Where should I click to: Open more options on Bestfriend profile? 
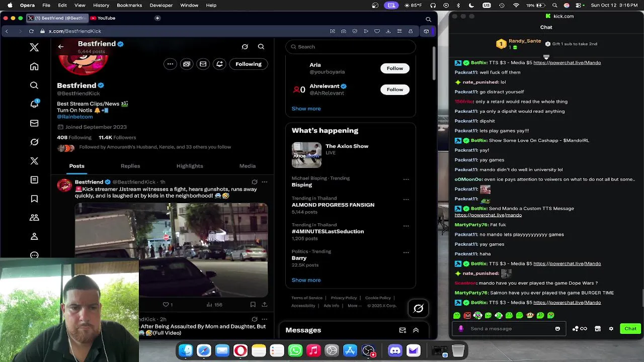tap(170, 64)
